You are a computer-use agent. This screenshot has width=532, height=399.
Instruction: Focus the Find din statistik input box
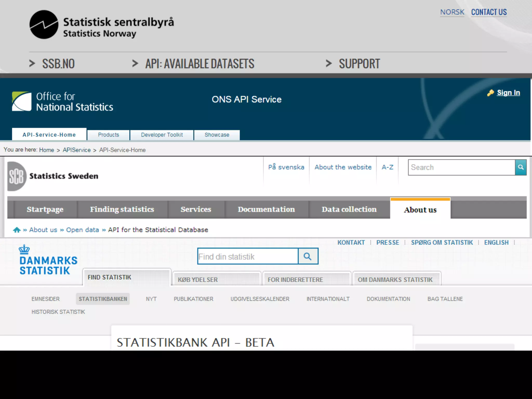(x=248, y=257)
